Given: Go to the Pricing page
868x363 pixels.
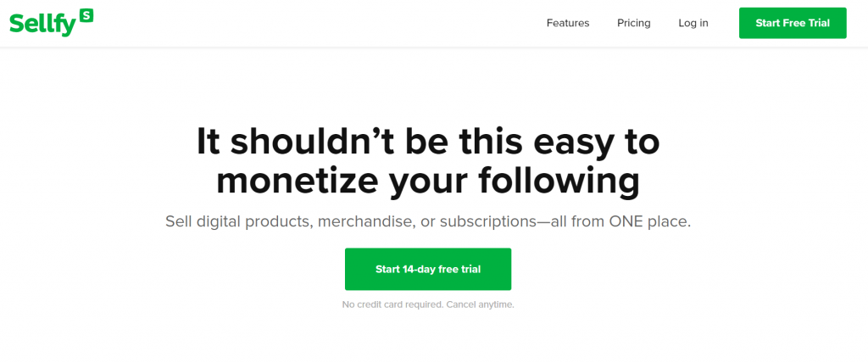Looking at the screenshot, I should point(634,23).
